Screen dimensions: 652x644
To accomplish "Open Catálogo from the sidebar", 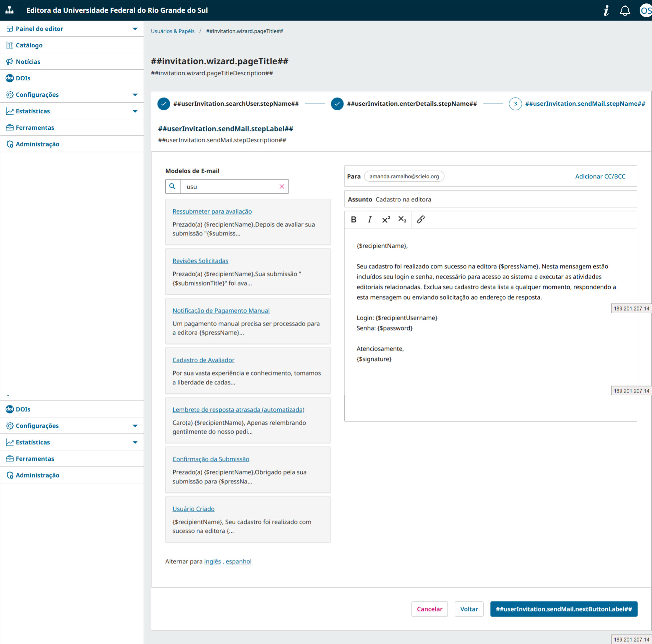I will pyautogui.click(x=29, y=45).
